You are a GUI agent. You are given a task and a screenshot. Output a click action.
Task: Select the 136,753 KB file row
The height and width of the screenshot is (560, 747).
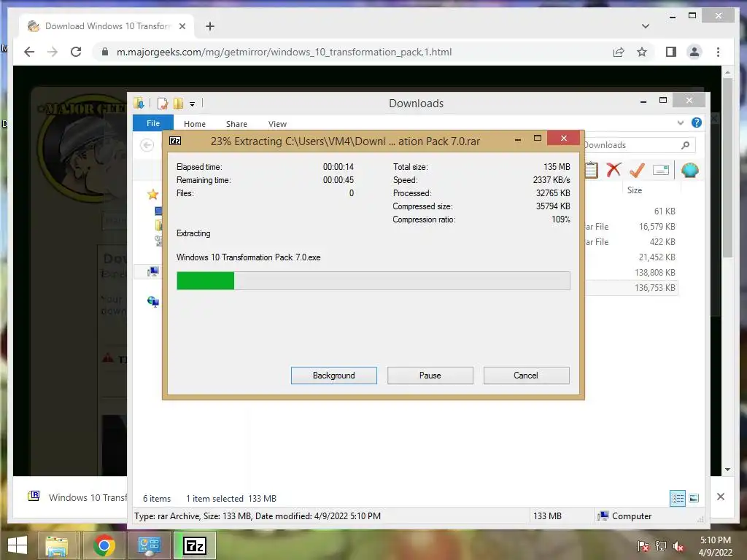point(631,287)
